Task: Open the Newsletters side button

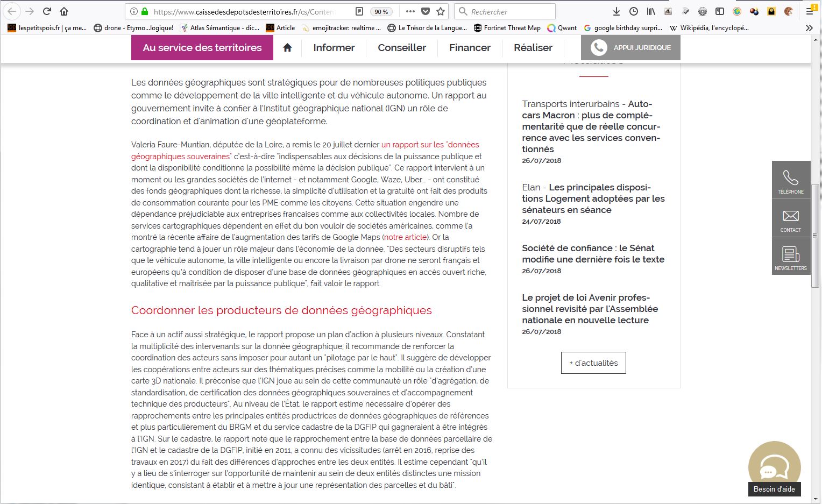Action: click(x=790, y=257)
